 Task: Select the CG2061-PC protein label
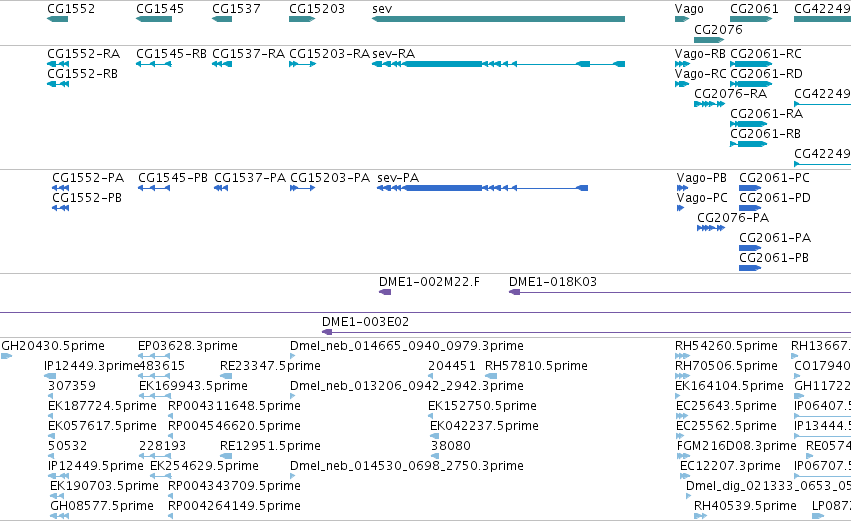pos(774,178)
